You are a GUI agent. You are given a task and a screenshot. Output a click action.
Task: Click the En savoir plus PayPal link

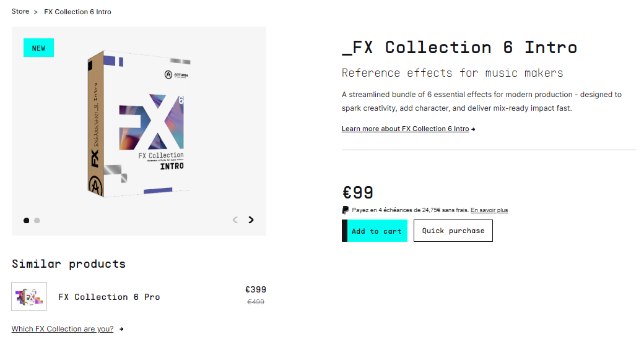coord(489,210)
